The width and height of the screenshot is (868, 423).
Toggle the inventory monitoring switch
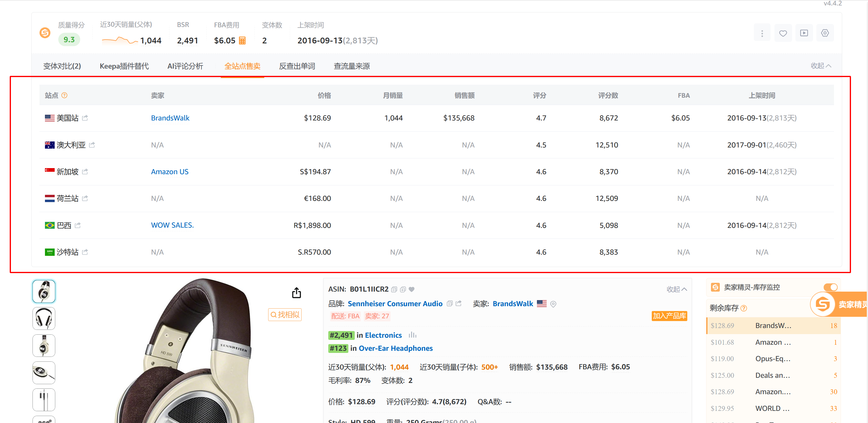tap(830, 287)
